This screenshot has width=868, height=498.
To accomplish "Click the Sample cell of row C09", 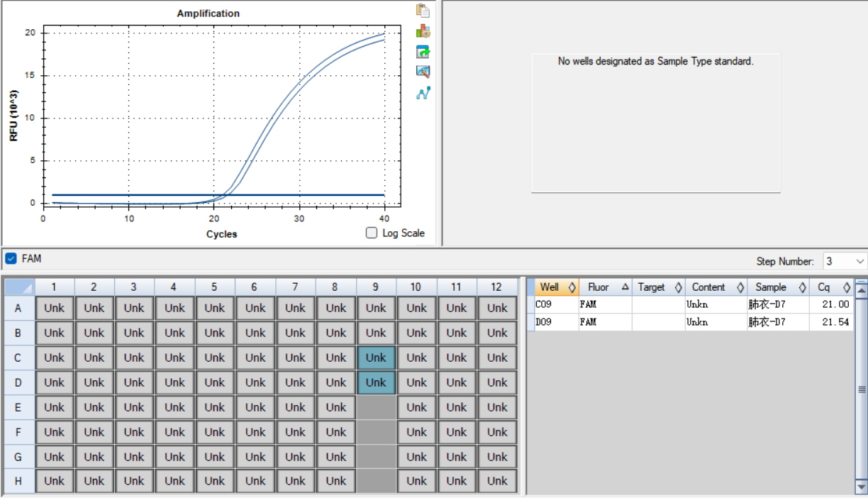I will pyautogui.click(x=778, y=304).
